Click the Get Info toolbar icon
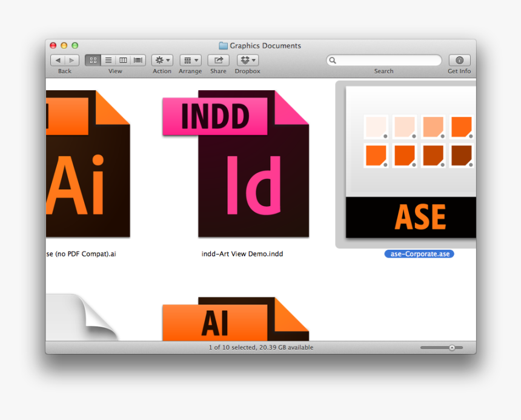The image size is (521, 420). (x=459, y=60)
